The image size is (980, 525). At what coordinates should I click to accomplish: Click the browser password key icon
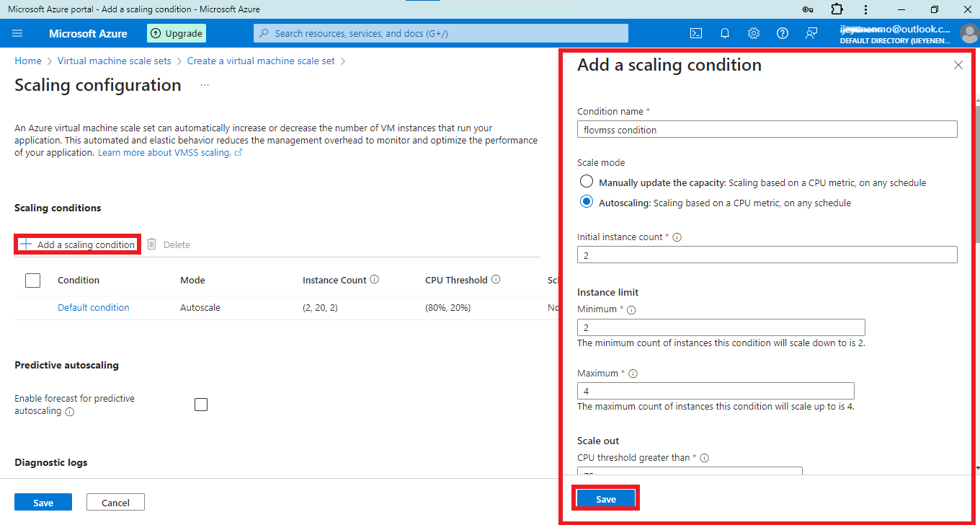[x=808, y=9]
